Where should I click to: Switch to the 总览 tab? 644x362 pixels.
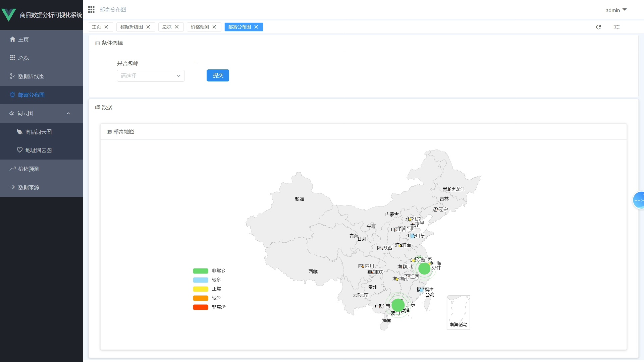(167, 27)
